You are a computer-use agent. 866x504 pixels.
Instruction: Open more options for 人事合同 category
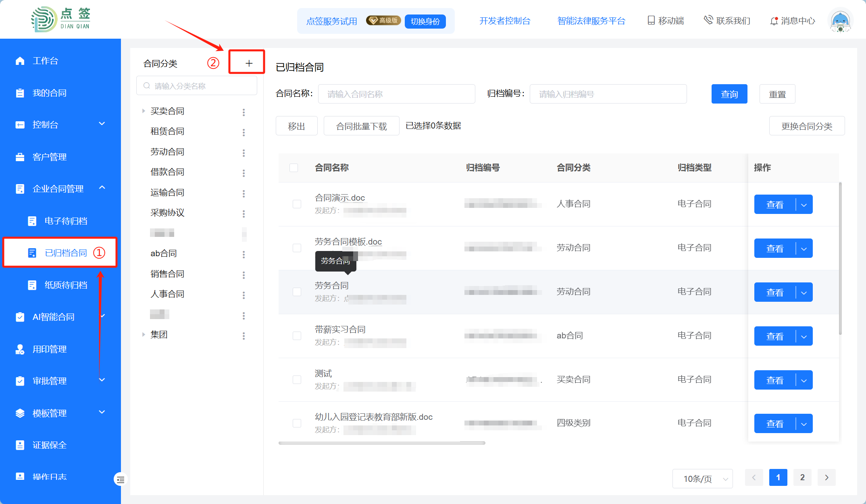tap(244, 295)
